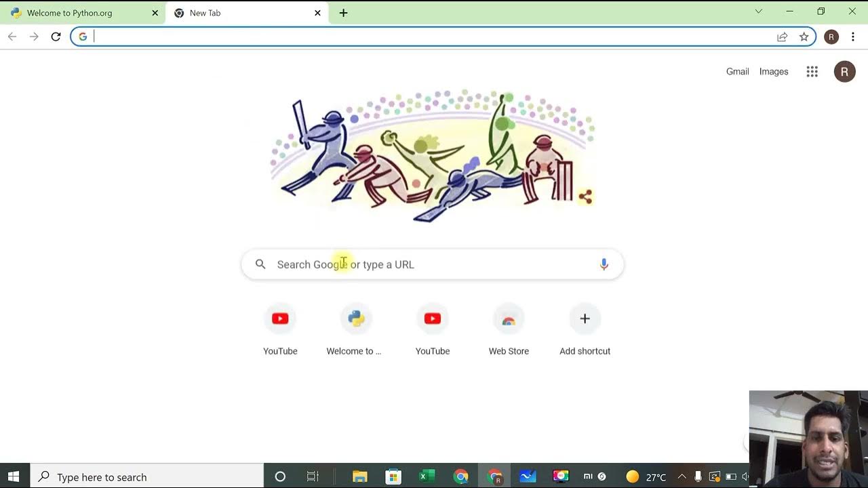Image resolution: width=868 pixels, height=488 pixels.
Task: Open Cortana from the taskbar
Action: click(280, 476)
